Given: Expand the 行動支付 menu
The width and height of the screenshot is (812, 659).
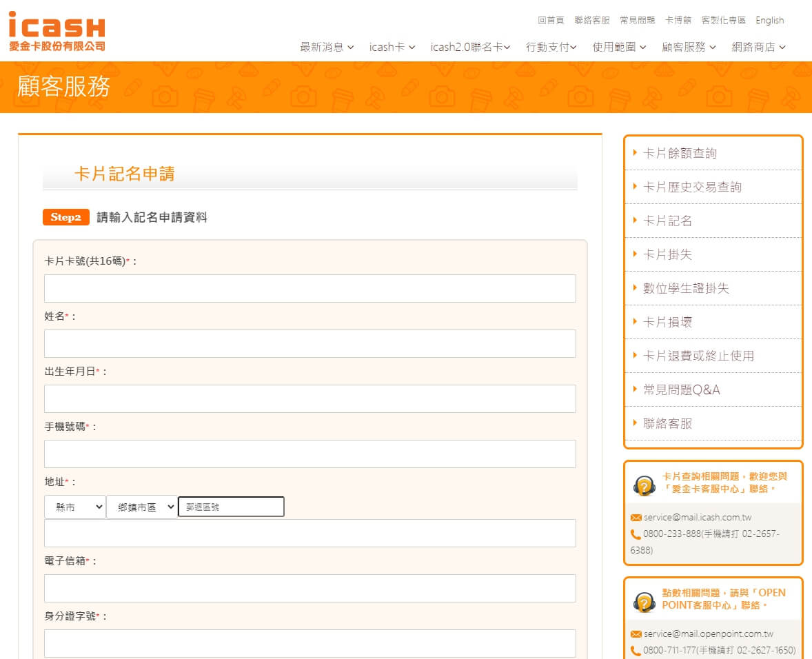Looking at the screenshot, I should 551,47.
